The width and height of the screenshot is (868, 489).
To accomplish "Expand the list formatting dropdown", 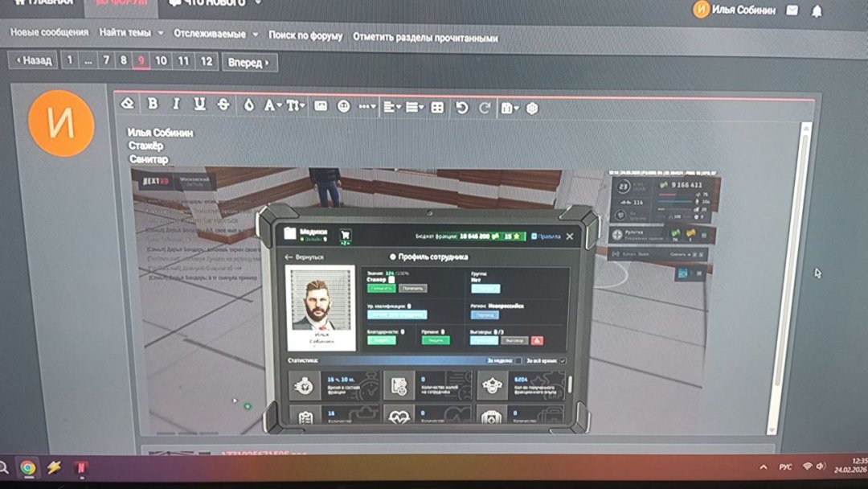I will (415, 107).
